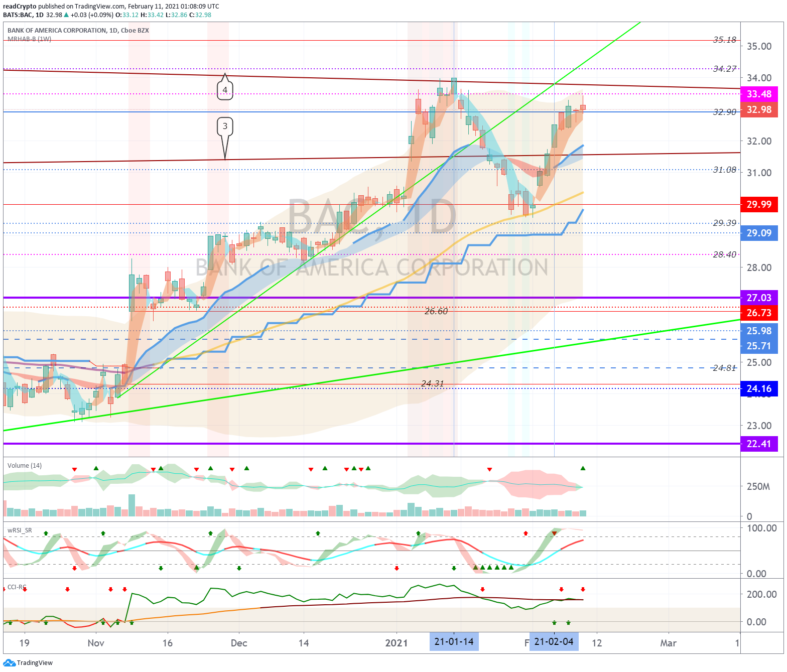This screenshot has width=787, height=672.
Task: Select the MRHAB-B (1W) indicator label
Action: coord(29,39)
